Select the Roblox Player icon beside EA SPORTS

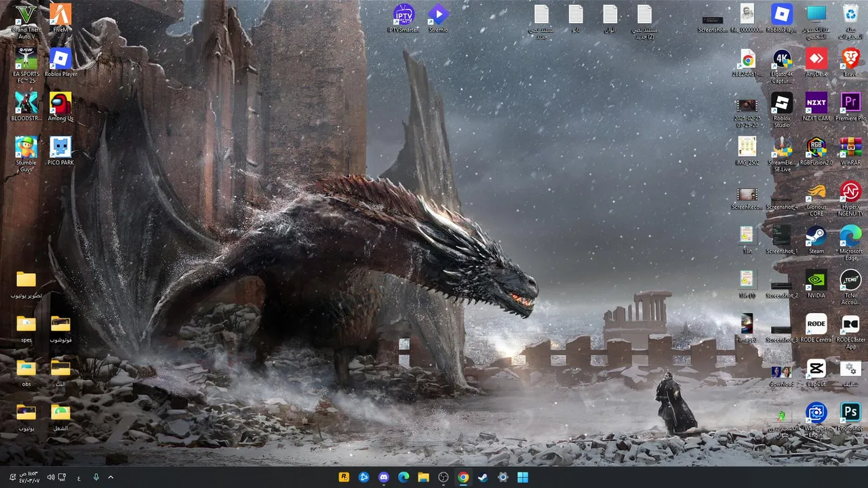[x=60, y=62]
